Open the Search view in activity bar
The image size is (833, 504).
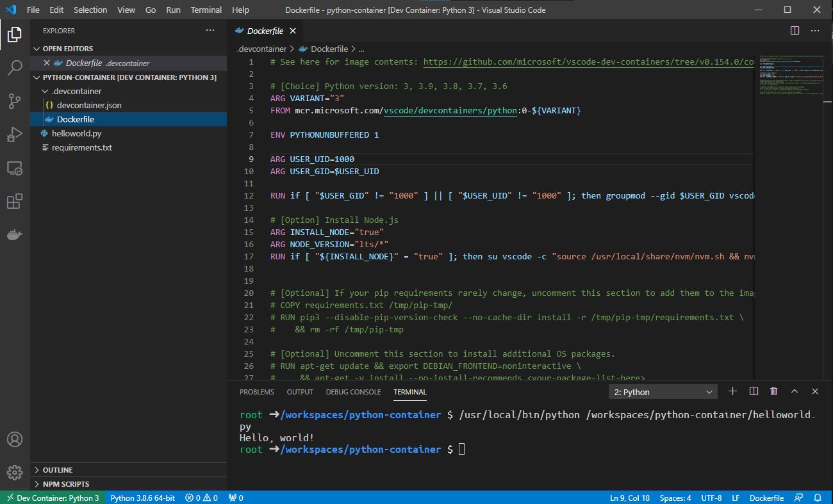click(15, 67)
